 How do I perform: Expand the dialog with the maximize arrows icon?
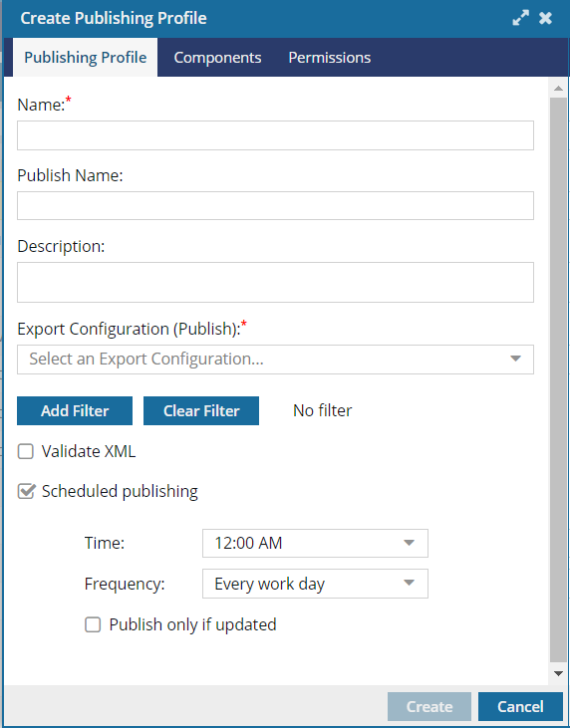click(x=521, y=18)
